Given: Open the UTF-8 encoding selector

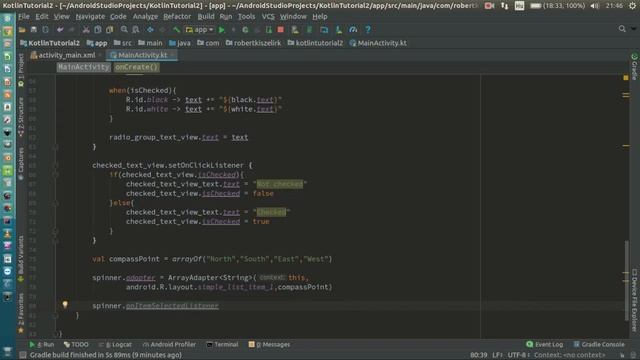Looking at the screenshot, I should pos(518,355).
